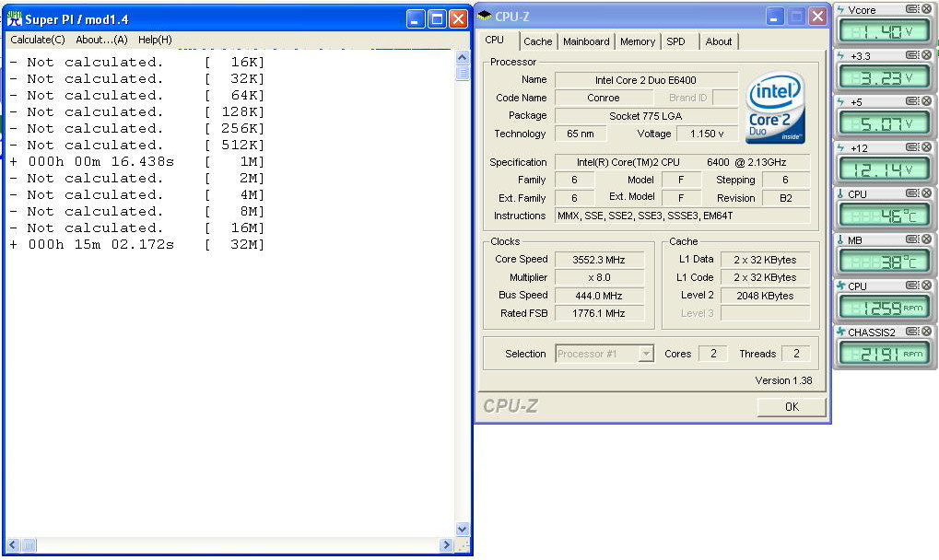This screenshot has width=939, height=560.
Task: Click the Super PI vertical scrollbar up arrow
Action: point(463,57)
